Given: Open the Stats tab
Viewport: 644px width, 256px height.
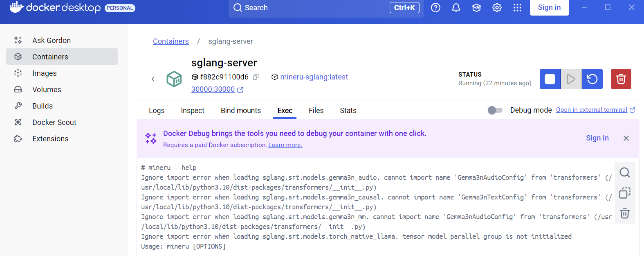Looking at the screenshot, I should point(348,111).
